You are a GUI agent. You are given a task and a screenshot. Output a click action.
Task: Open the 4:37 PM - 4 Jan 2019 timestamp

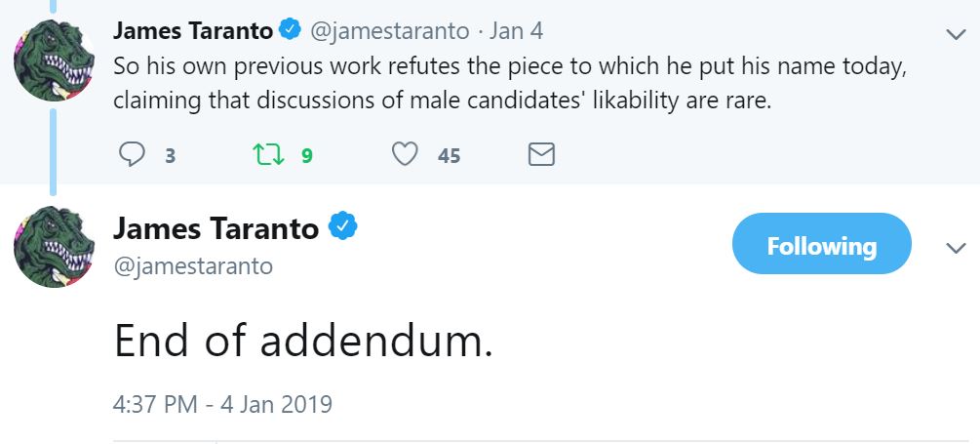(222, 404)
